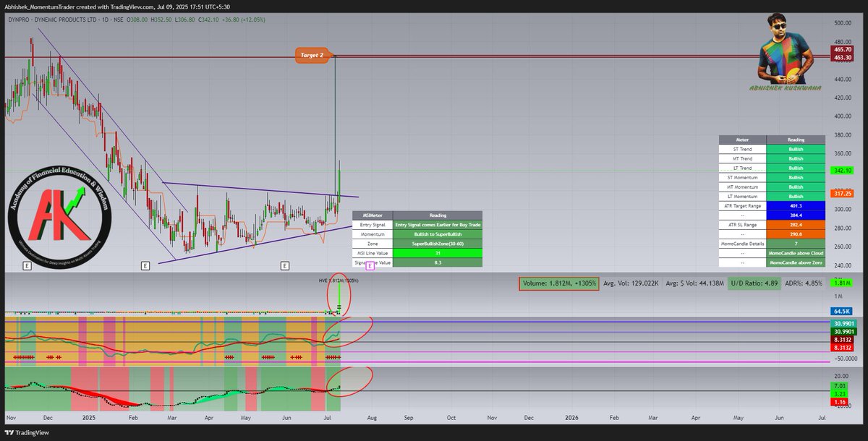Click the red "Target 2" price flag
This screenshot has height=441, width=868.
pyautogui.click(x=311, y=55)
